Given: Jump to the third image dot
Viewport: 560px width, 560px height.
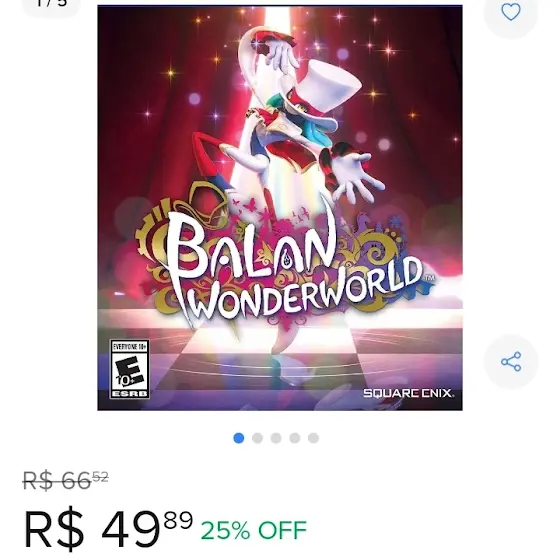Looking at the screenshot, I should pyautogui.click(x=276, y=438).
